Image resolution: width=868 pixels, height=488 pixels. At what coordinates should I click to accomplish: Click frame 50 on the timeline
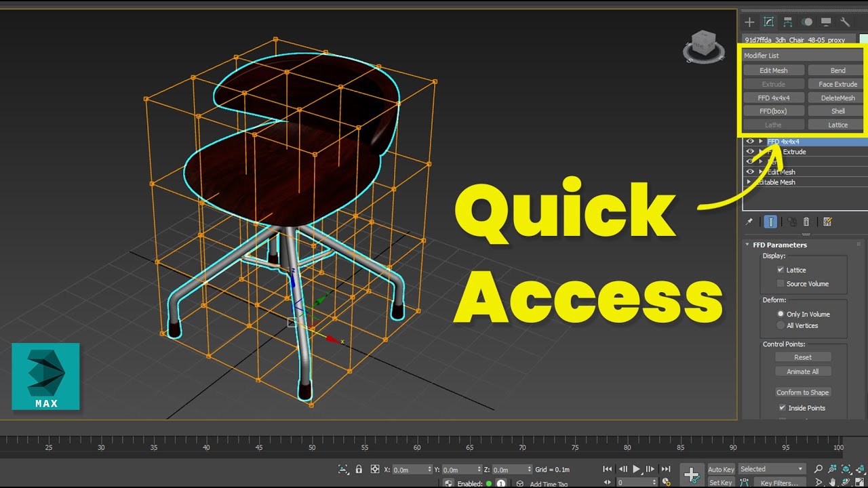click(312, 446)
